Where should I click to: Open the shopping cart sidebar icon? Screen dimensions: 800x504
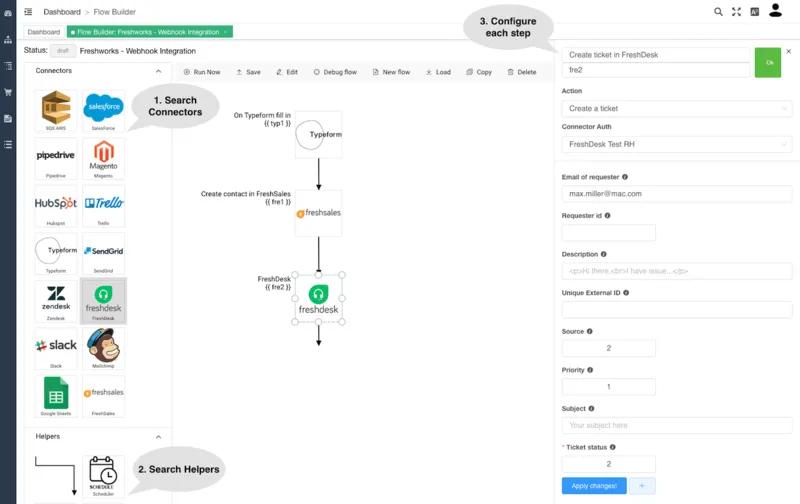[x=8, y=92]
